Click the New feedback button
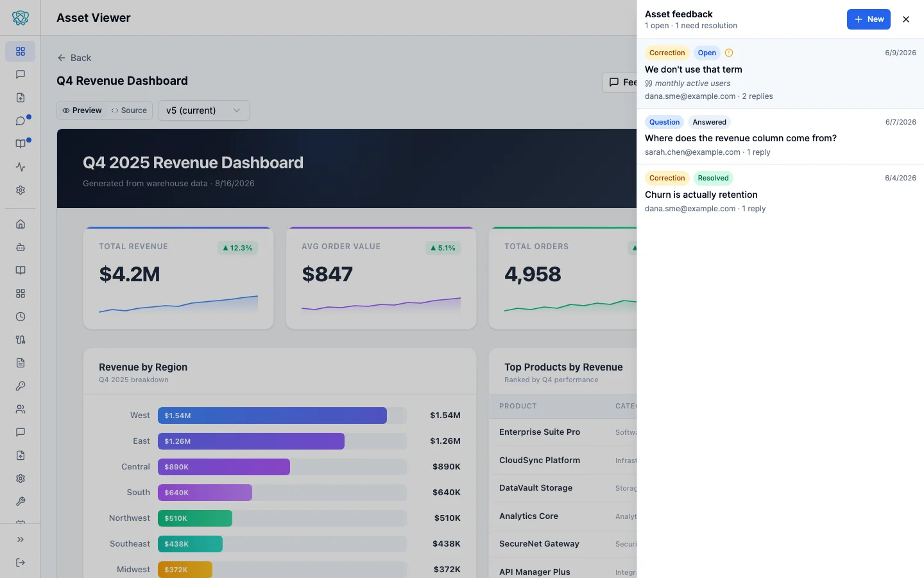Viewport: 924px width, 578px height. [x=869, y=19]
